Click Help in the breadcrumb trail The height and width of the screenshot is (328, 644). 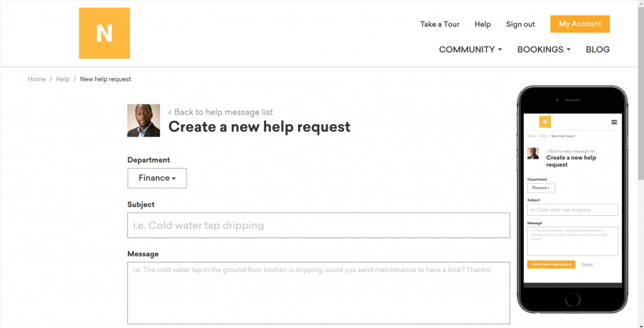(x=62, y=79)
